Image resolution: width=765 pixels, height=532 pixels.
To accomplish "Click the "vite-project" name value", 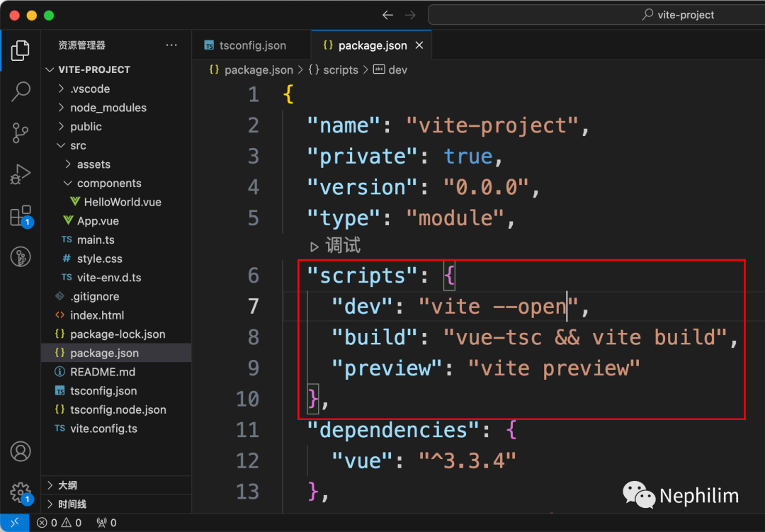I will coord(492,126).
